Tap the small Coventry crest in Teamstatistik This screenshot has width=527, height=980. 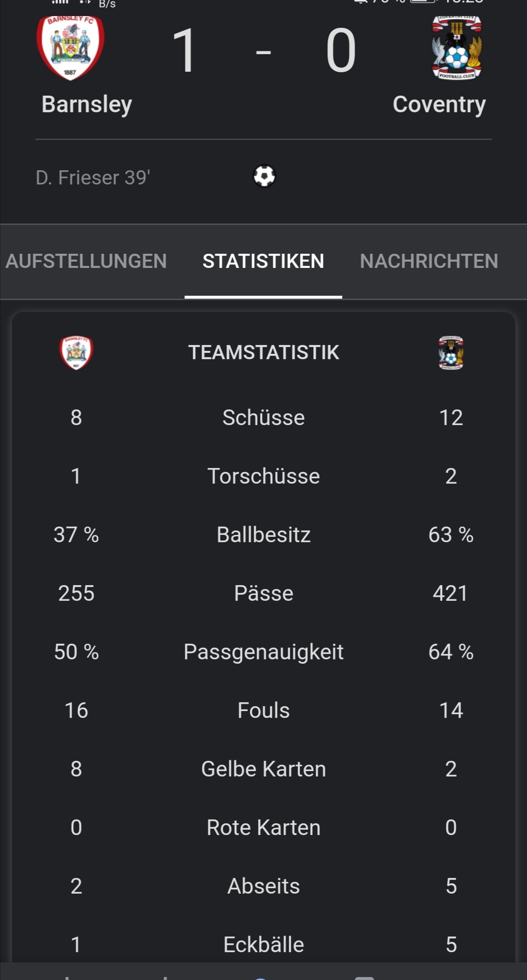pos(451,352)
